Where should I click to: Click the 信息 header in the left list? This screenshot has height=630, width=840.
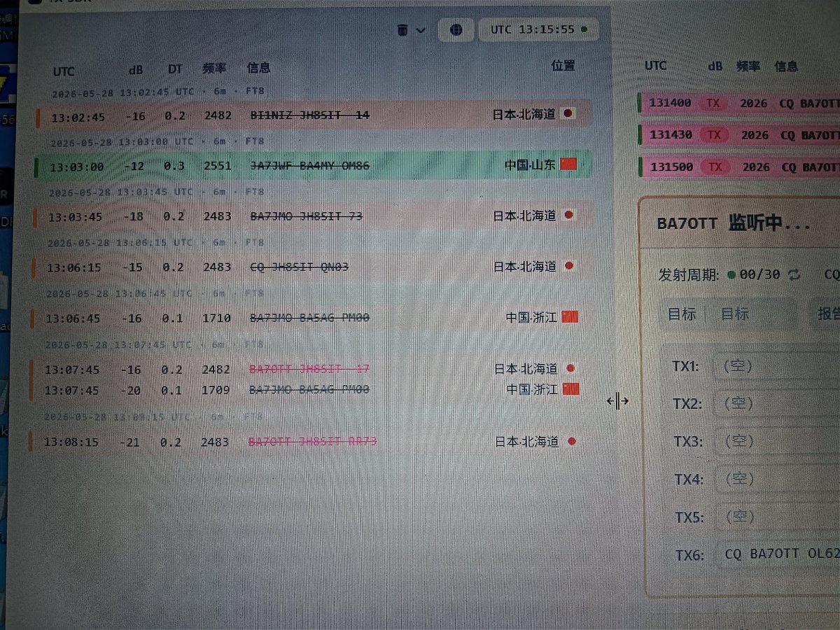[258, 68]
